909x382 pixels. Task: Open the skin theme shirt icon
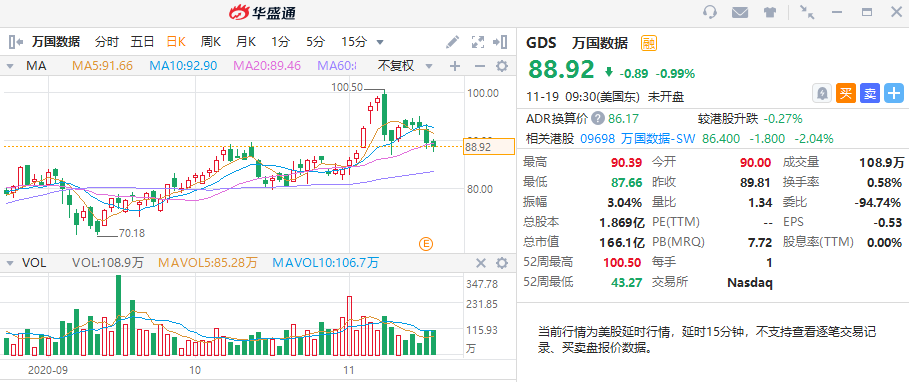coord(769,12)
